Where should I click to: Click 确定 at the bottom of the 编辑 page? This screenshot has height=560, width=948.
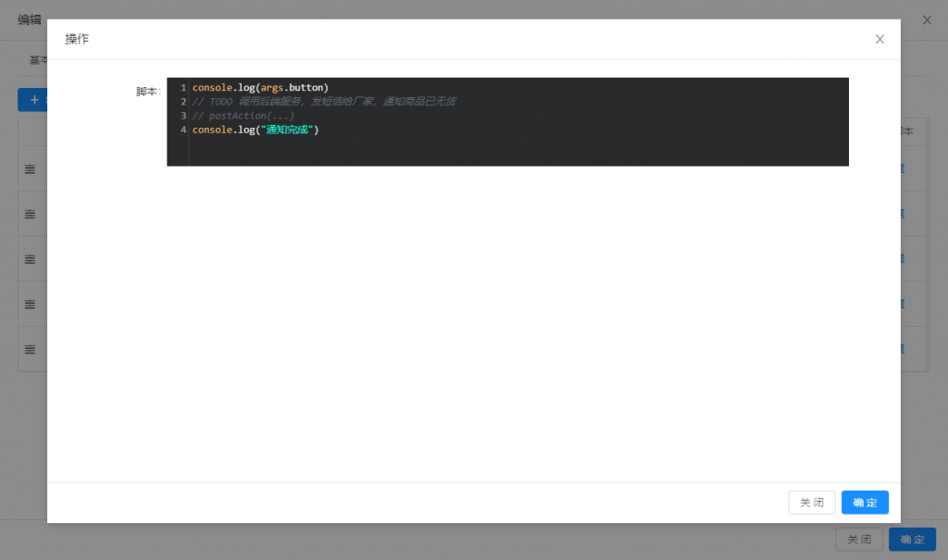pos(912,540)
